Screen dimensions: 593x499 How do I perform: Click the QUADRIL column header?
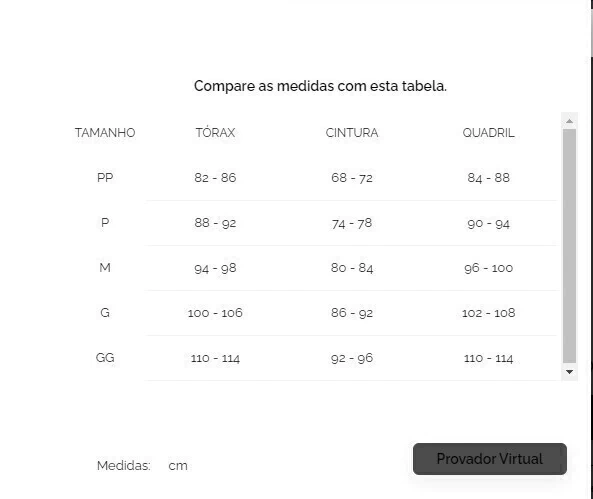pos(488,133)
